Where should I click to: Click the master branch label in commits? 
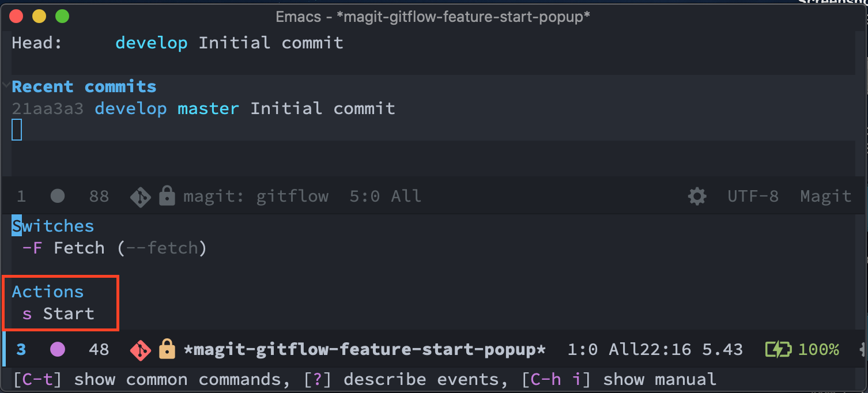pyautogui.click(x=208, y=108)
